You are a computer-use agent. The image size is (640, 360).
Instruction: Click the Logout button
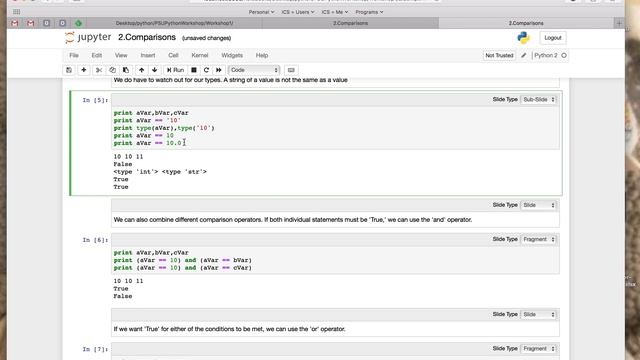pos(553,38)
